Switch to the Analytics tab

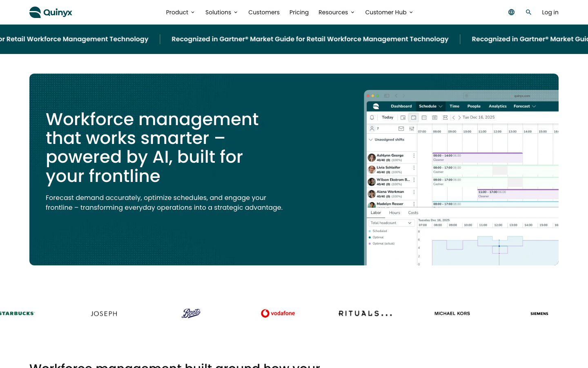(x=498, y=106)
